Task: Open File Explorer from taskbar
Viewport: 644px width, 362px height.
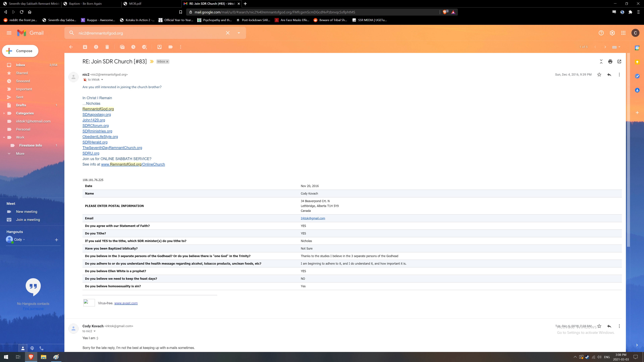Action: 43,357
